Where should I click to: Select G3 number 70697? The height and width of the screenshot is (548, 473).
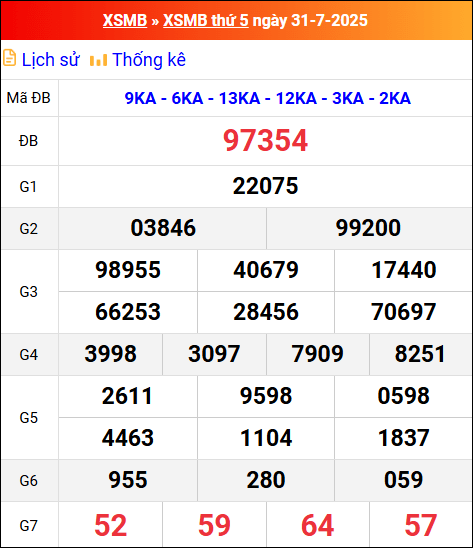pos(403,312)
